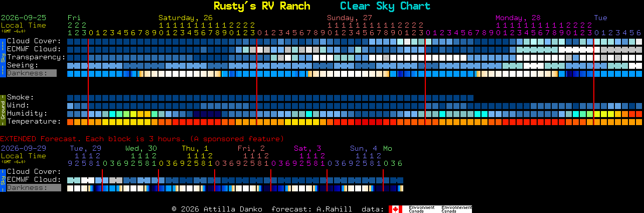Open the ECMWF Cloud row label
The height and width of the screenshot is (213, 644).
tap(34, 49)
